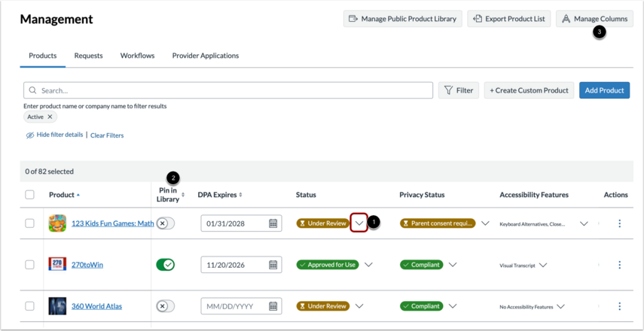Open calendar picker for 01/31/2028 date
This screenshot has height=331, width=644.
[273, 223]
